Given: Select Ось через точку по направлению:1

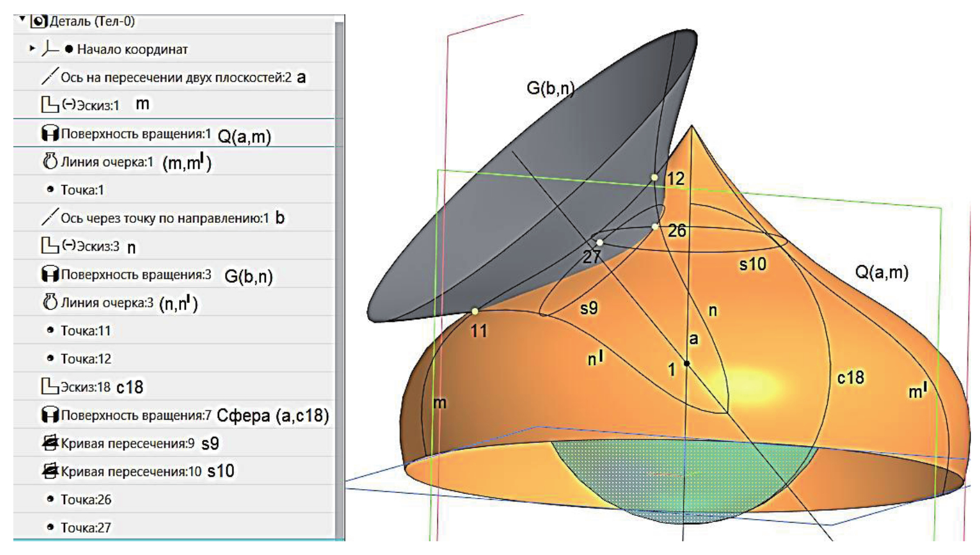Looking at the screenshot, I should [x=164, y=218].
